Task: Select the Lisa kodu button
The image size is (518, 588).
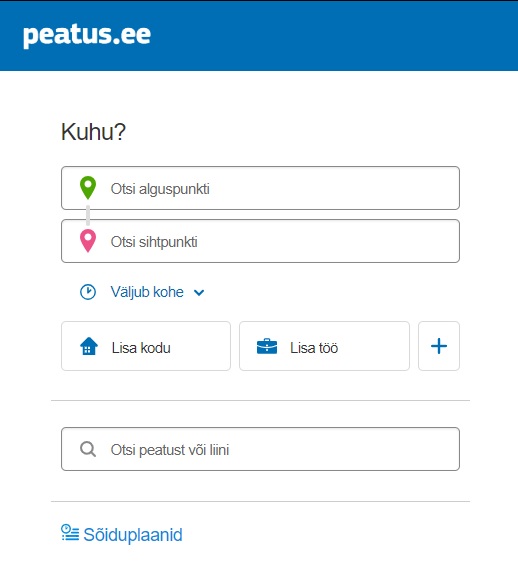Action: [146, 346]
